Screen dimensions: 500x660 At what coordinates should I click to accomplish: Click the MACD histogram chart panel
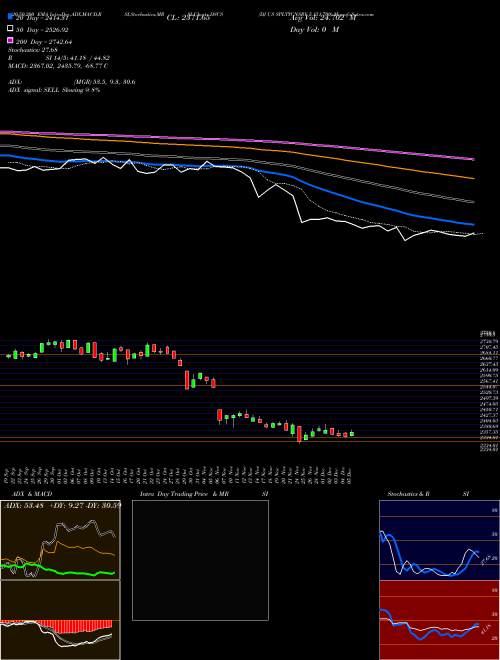click(60, 620)
